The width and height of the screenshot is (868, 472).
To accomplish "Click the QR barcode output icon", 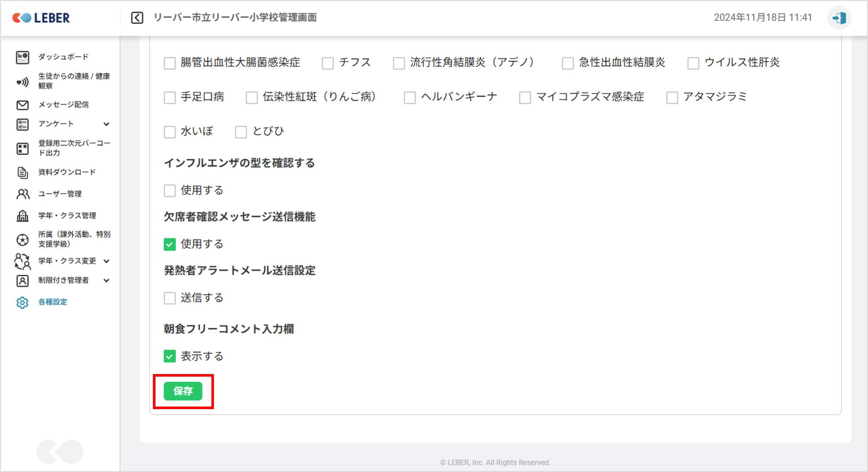I will pos(23,148).
